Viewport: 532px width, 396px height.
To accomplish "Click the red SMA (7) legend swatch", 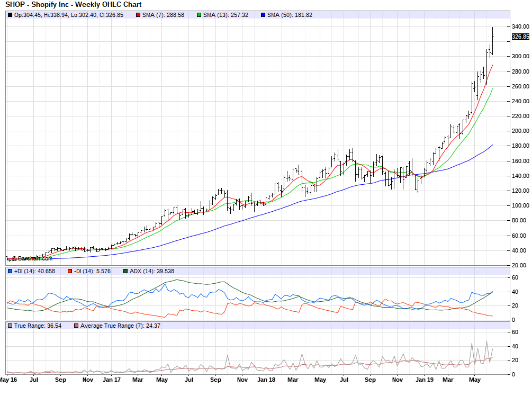I will pyautogui.click(x=138, y=15).
